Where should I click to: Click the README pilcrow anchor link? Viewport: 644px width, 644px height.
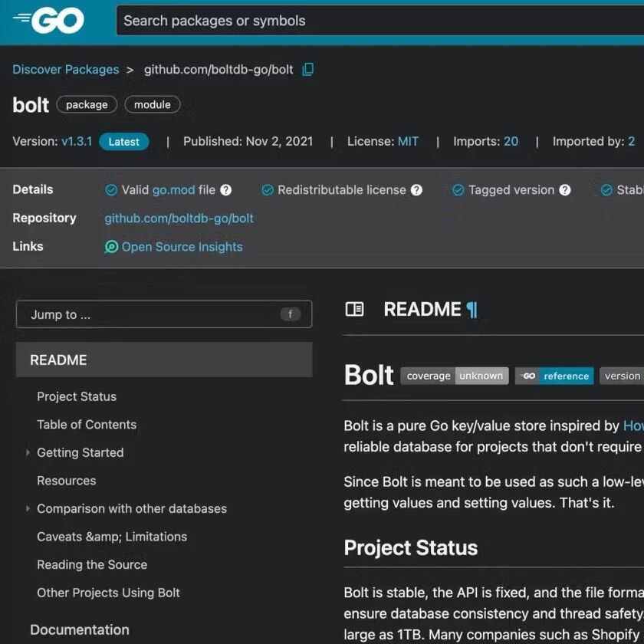pos(472,310)
